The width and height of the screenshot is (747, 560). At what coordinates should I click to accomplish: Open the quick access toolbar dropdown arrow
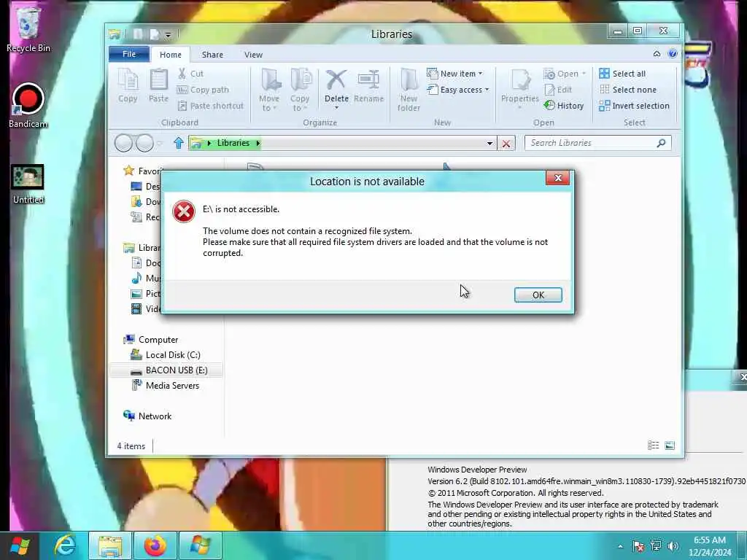click(x=168, y=35)
